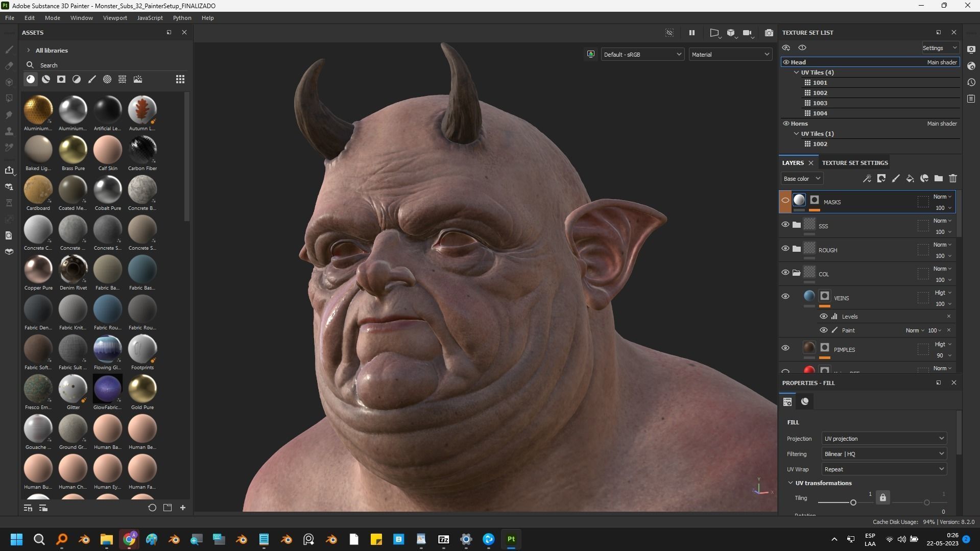This screenshot has width=980, height=551.
Task: Open Texture Set List Settings button
Action: [x=940, y=48]
